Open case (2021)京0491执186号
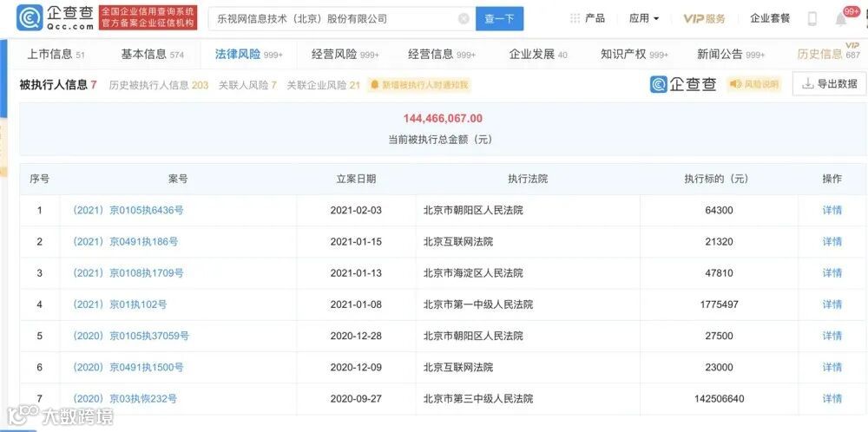The height and width of the screenshot is (432, 868). (x=125, y=242)
